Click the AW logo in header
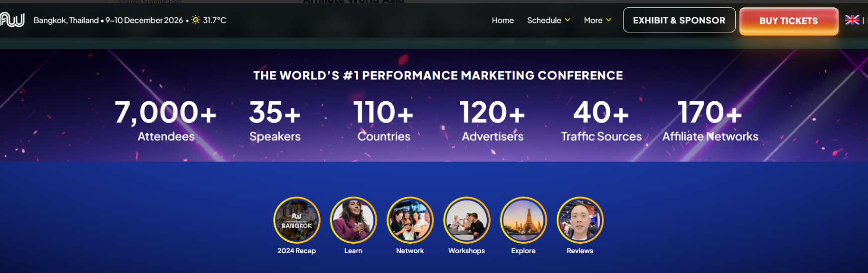This screenshot has width=868, height=273. tap(12, 20)
